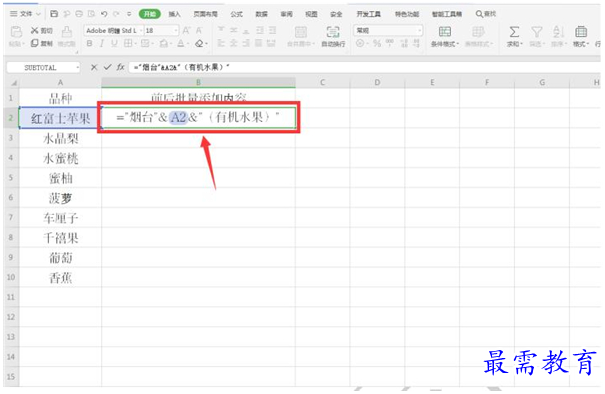Select cell containing 车厘子
Viewport: 605px width, 394px height.
tap(61, 218)
